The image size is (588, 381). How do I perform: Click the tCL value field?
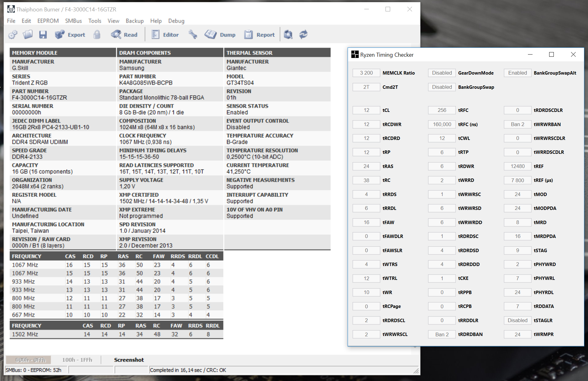[x=366, y=110]
